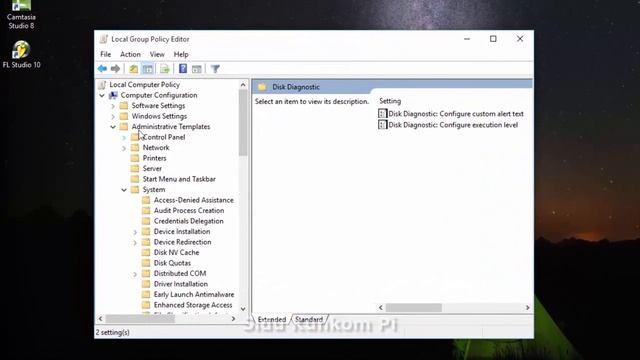Click the Disk Diagnostic header folder icon
The height and width of the screenshot is (360, 640).
262,87
